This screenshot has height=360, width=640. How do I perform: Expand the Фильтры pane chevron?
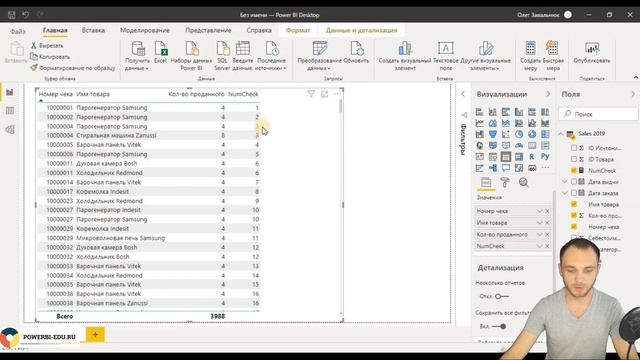point(463,94)
